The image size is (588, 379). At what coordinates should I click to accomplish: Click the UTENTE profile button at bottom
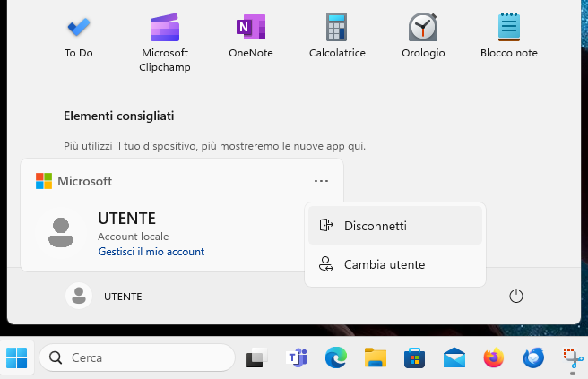click(x=104, y=297)
